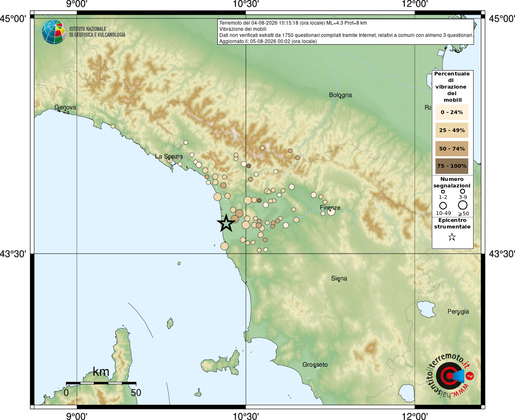Click the ≥50 reports circle in legend

point(463,205)
